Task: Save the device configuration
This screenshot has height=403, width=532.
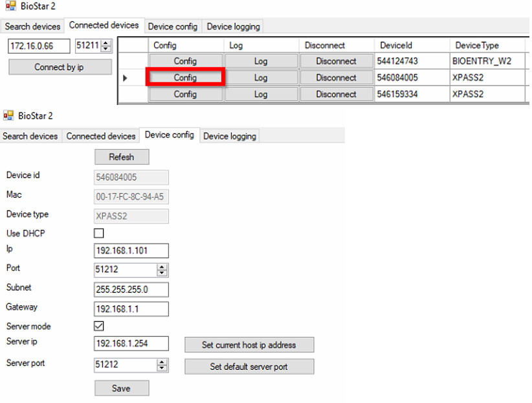Action: (x=121, y=388)
